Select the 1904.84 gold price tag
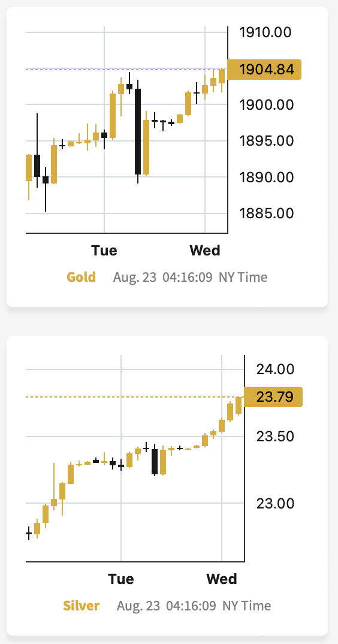This screenshot has height=644, width=338. 264,70
